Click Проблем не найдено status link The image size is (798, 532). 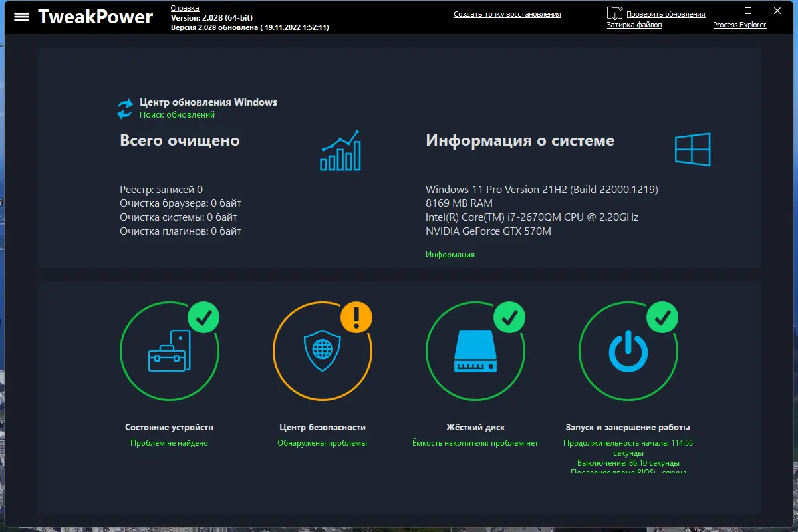pyautogui.click(x=169, y=443)
